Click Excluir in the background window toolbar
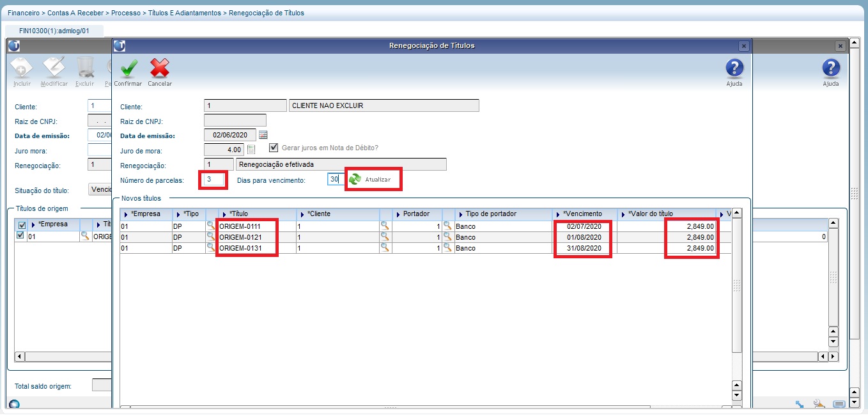This screenshot has height=420, width=868. (x=85, y=72)
